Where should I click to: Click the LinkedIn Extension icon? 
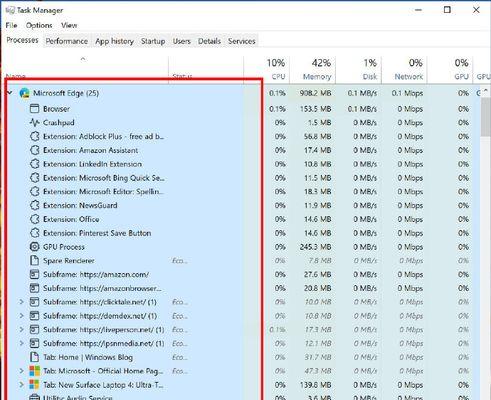35,164
